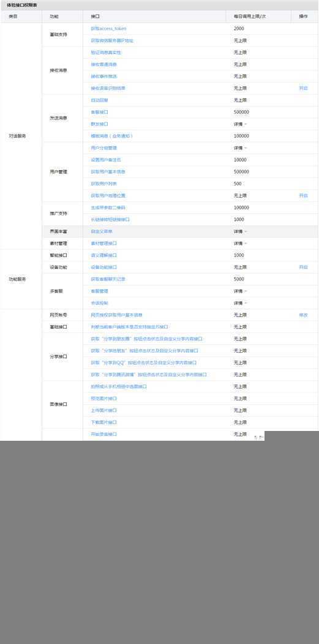
Task: Open the 接收语音识别结果 link
Action: click(x=108, y=88)
